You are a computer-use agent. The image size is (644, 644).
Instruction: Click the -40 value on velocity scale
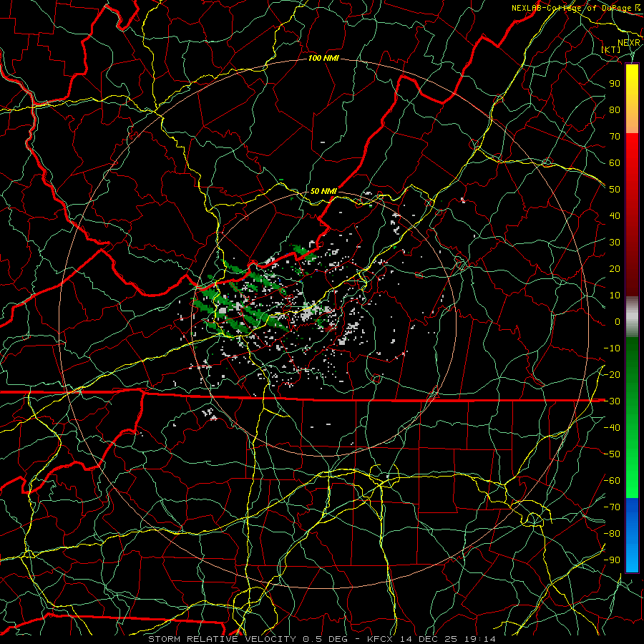point(612,428)
